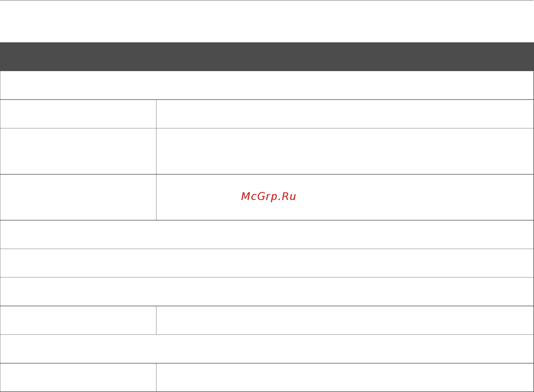534x392 pixels.
Task: Click empty space right of McGrp.Ru text
Action: tap(415, 197)
